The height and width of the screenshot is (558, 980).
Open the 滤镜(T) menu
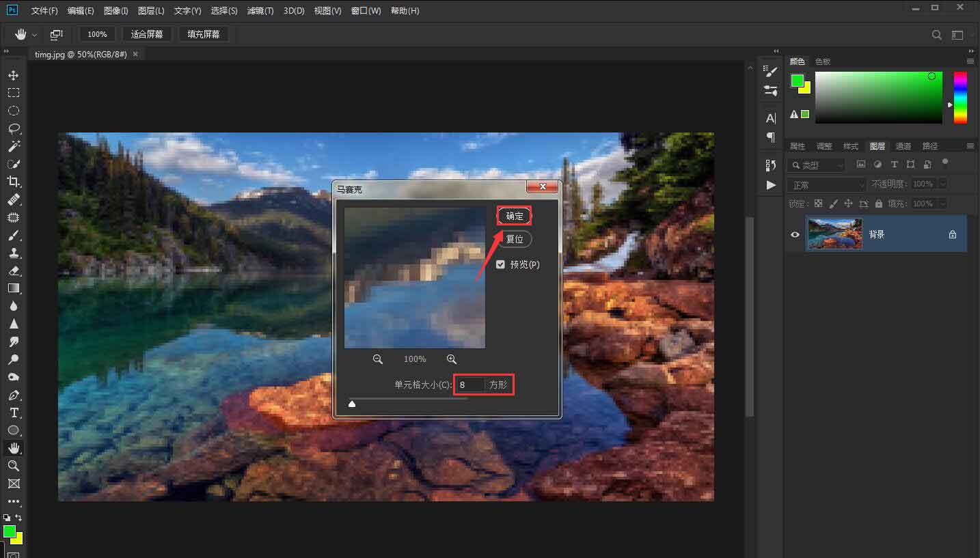(x=260, y=11)
